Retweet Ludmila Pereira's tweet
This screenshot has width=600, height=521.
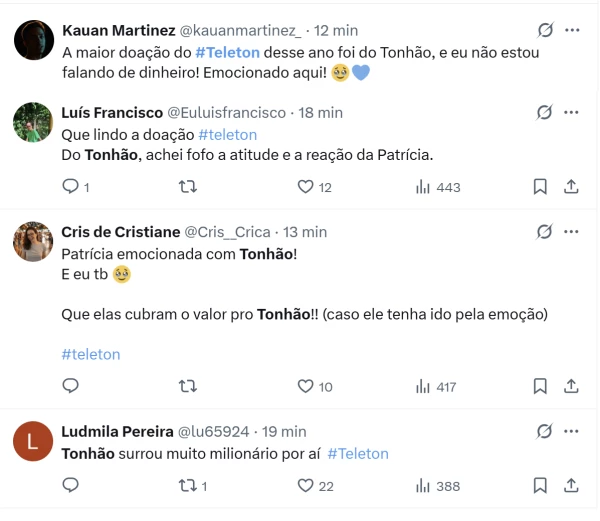click(x=187, y=485)
